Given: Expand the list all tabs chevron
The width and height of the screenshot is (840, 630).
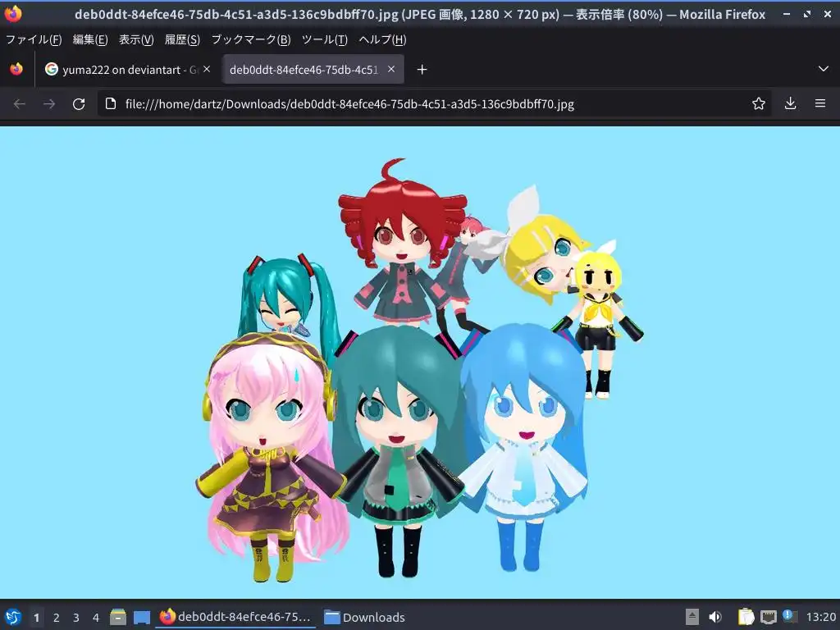Looking at the screenshot, I should [824, 69].
